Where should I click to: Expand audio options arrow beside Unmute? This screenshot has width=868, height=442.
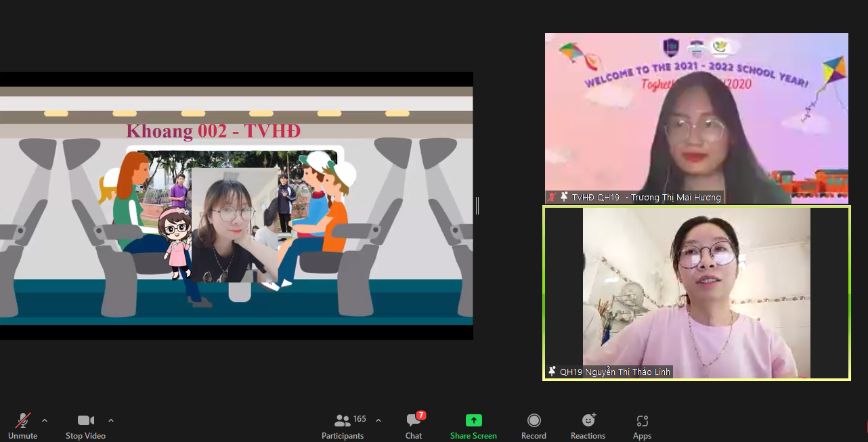(x=45, y=420)
